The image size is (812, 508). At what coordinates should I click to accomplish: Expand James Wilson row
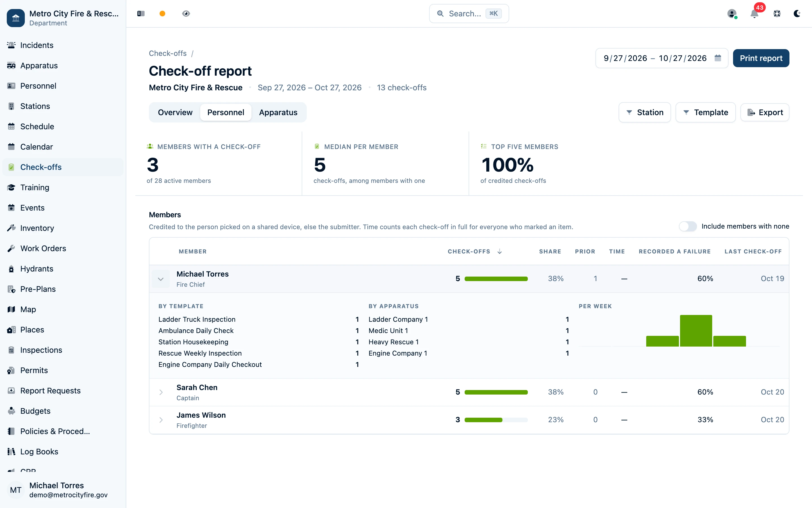[161, 420]
